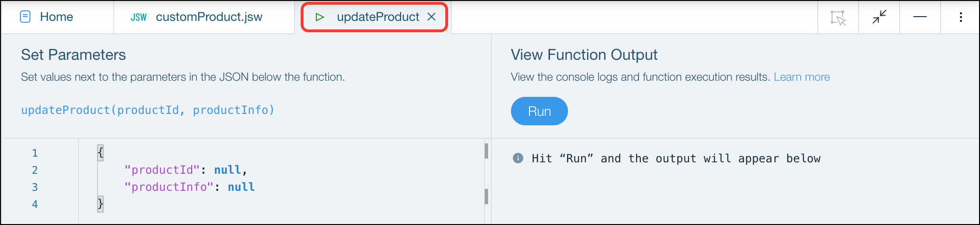Click the green play icon on updateProduct tab
The image size is (980, 225).
(320, 17)
